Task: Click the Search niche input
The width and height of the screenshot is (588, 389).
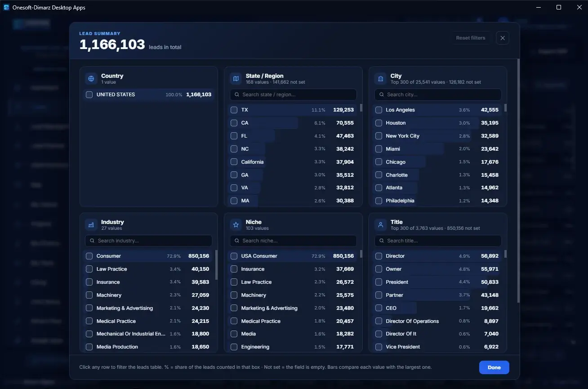Action: click(293, 241)
